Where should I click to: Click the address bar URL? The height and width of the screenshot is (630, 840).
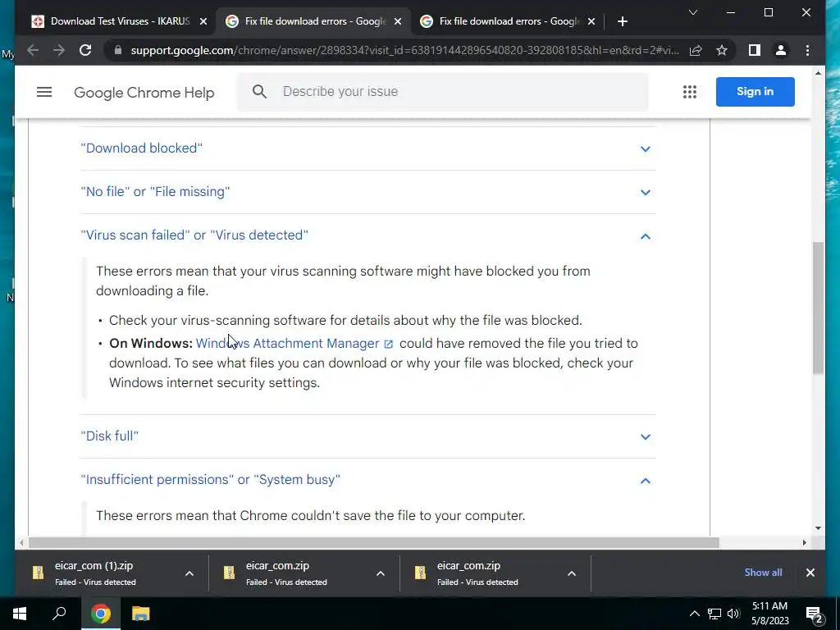click(404, 50)
